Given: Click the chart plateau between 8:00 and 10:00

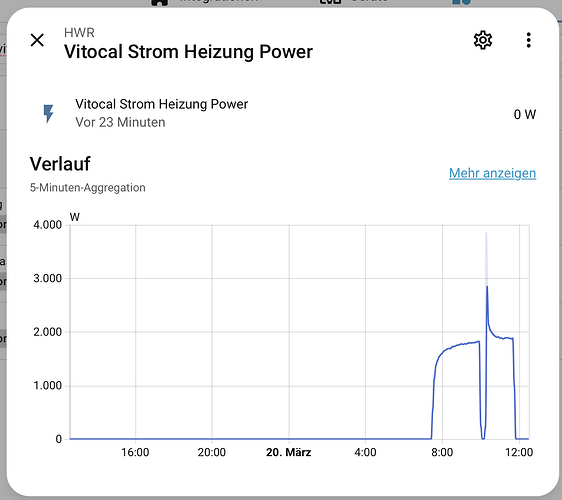Looking at the screenshot, I should click(x=461, y=345).
